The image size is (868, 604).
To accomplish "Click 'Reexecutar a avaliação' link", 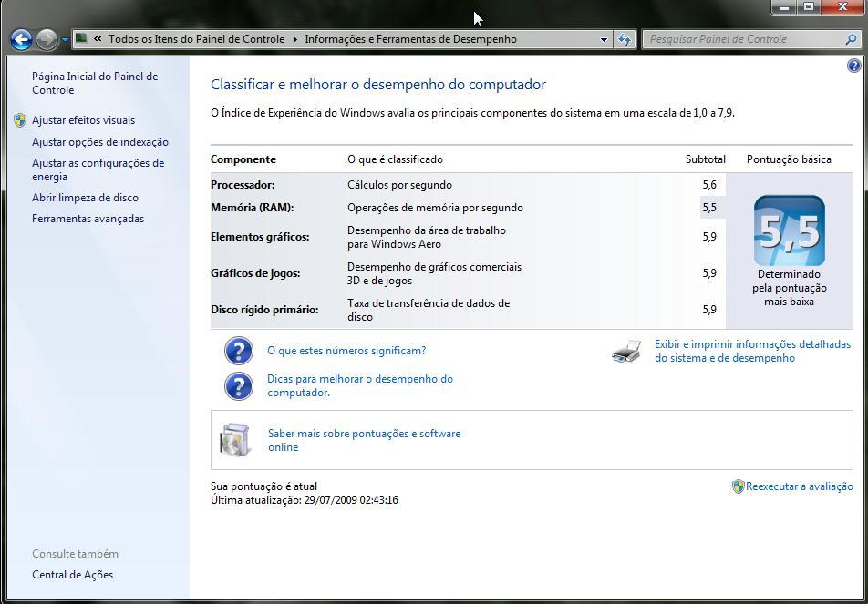I will tap(800, 486).
